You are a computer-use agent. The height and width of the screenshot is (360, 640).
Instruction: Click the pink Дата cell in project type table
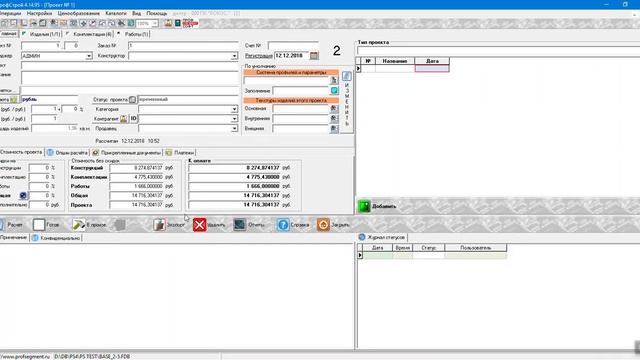click(432, 69)
